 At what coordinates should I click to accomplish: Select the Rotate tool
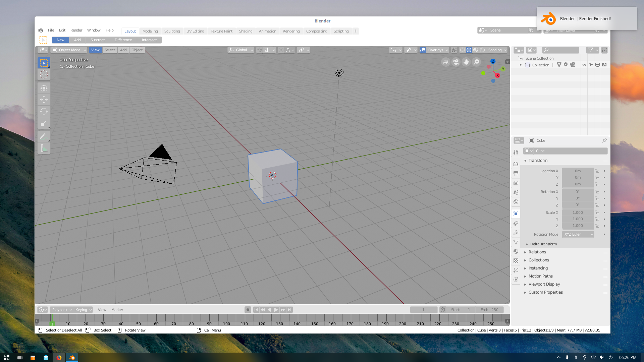[44, 111]
